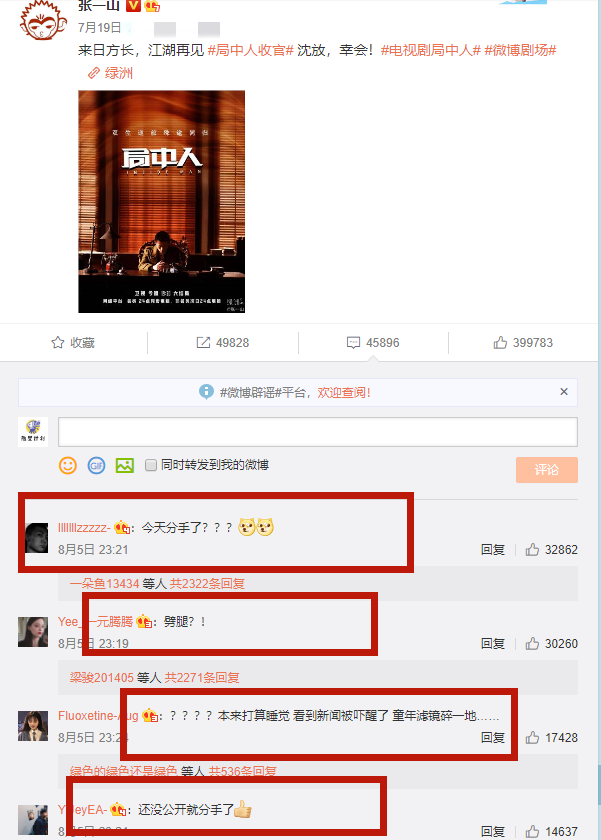Expand 共2322条回复 replies

[207, 583]
